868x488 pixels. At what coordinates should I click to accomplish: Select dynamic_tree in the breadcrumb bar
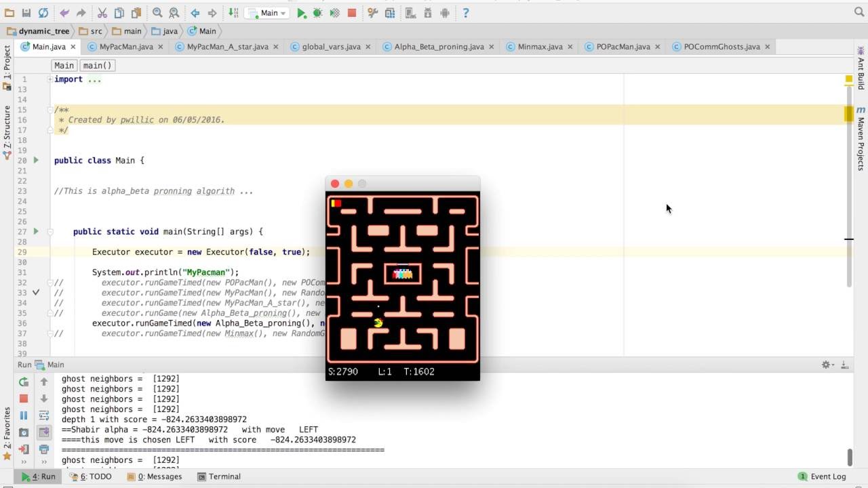pos(38,31)
